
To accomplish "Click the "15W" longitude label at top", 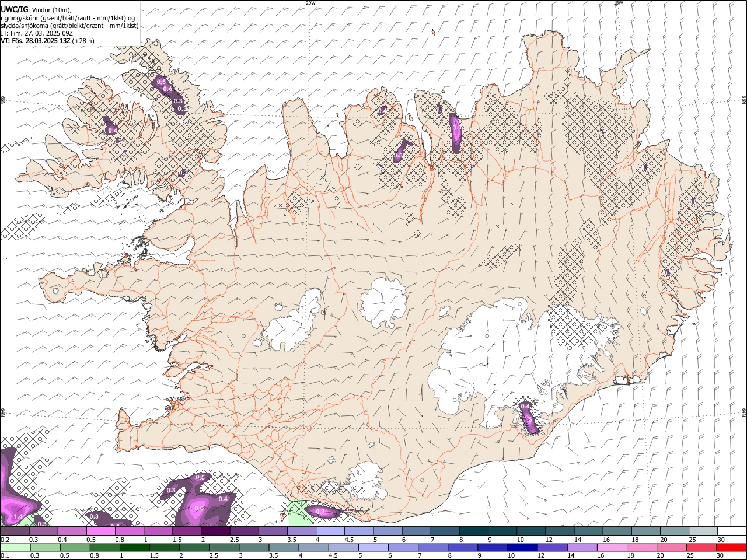I will 618,3.
